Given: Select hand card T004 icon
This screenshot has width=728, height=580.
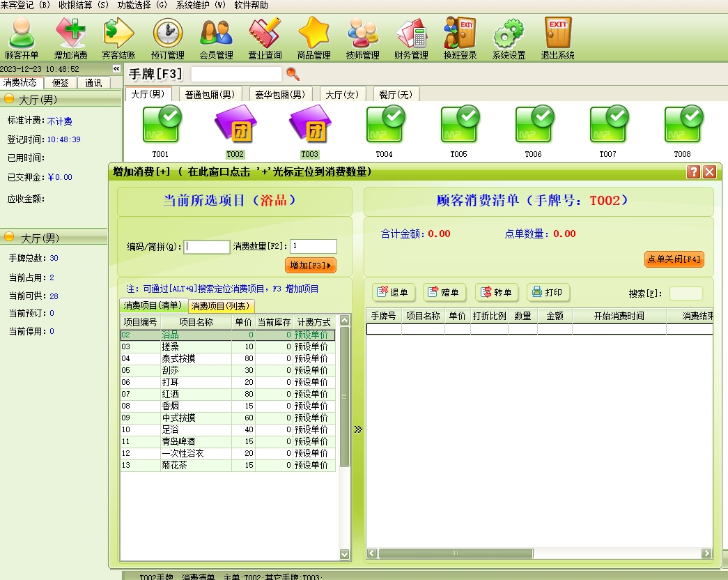Looking at the screenshot, I should (x=384, y=125).
